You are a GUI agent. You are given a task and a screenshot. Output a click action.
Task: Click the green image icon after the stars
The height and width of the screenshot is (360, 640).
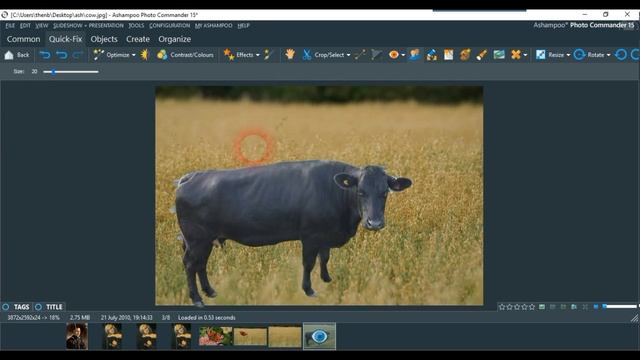542,307
